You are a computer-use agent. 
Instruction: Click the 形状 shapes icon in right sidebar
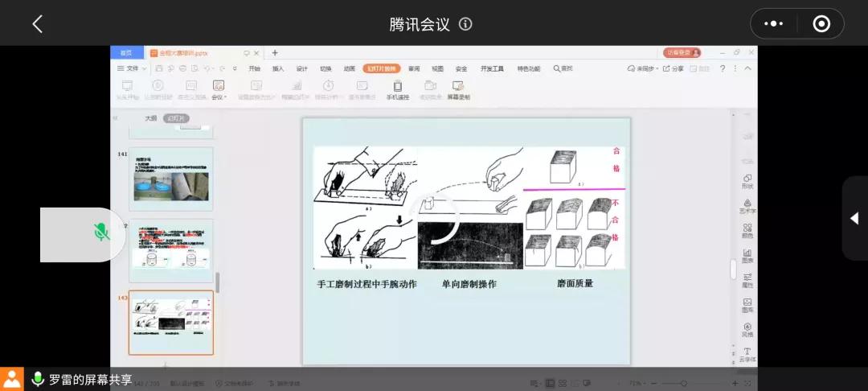[x=747, y=181]
